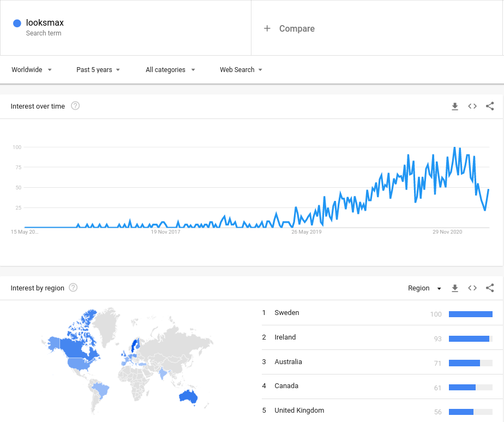Screen dimensions: 504x422
Task: Download Interest by region data
Action: [455, 288]
